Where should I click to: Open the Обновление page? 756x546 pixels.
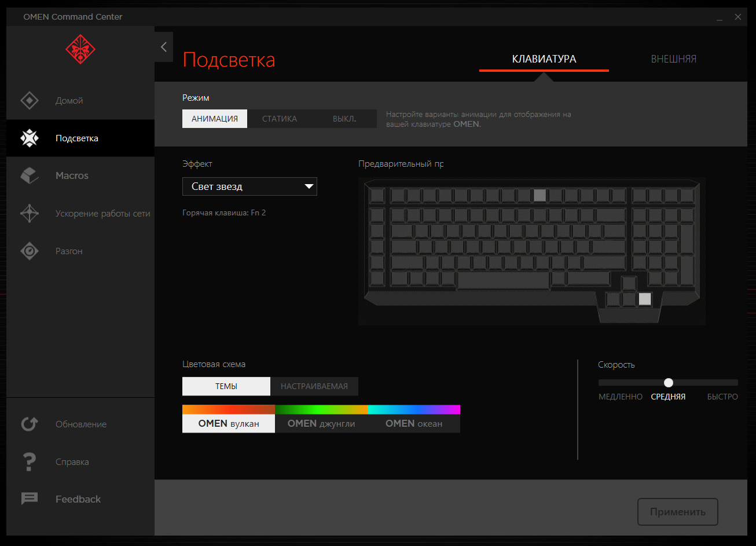(80, 424)
